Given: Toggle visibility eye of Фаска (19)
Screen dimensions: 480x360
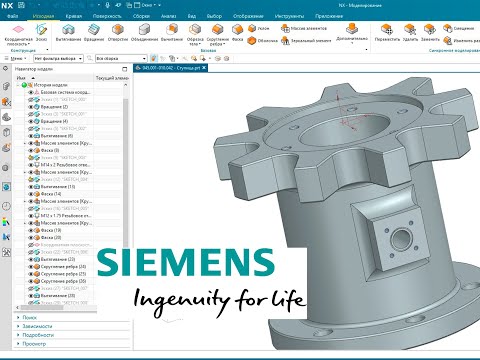Looking at the screenshot, I should 31,230.
